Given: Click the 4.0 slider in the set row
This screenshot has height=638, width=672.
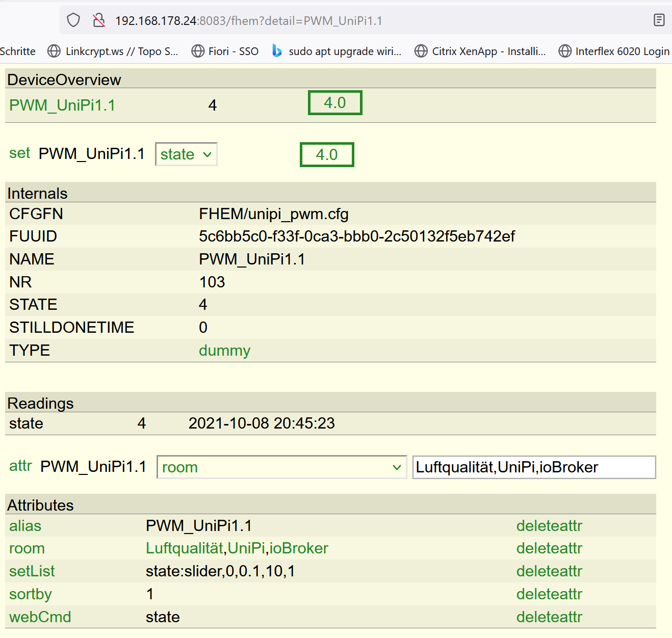Looking at the screenshot, I should (x=327, y=154).
